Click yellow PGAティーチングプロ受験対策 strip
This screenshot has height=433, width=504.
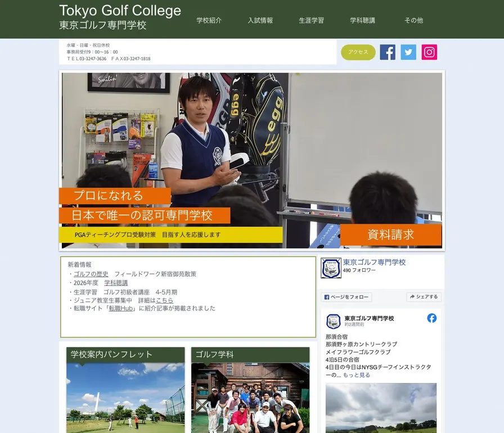tap(170, 235)
